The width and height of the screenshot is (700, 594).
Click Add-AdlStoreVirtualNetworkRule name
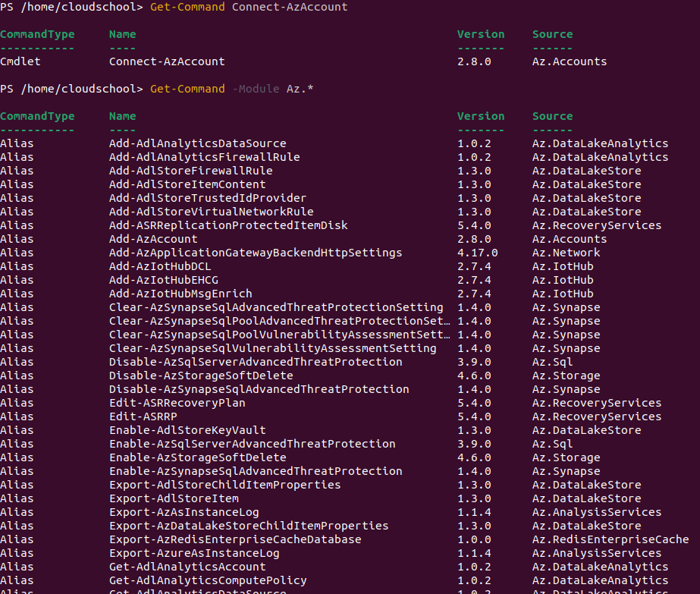click(212, 212)
